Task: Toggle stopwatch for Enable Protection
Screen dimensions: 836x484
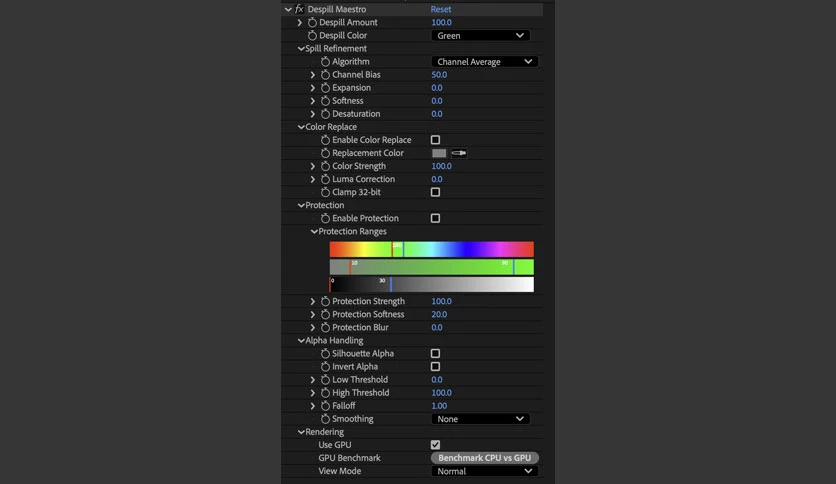Action: pos(325,218)
